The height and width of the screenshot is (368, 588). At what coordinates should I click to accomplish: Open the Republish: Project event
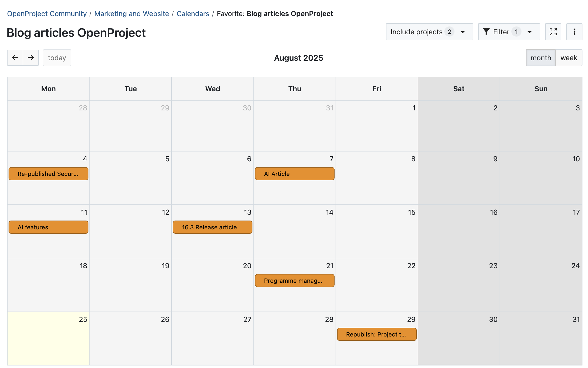click(x=376, y=334)
